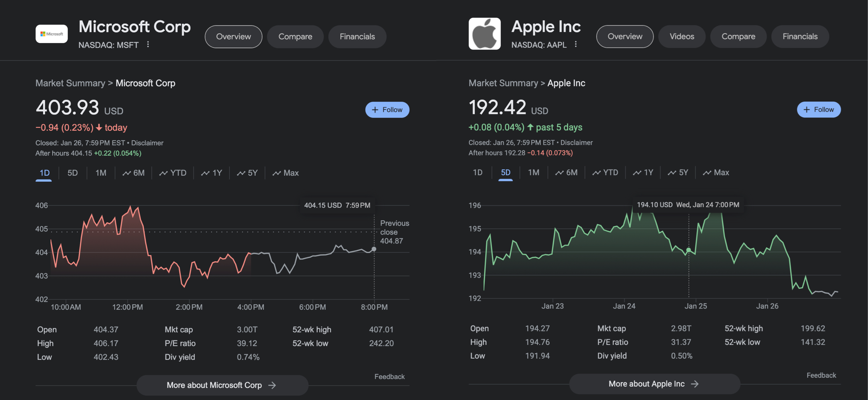Switch to Financials tab for Microsoft
Screen dimensions: 868x400
click(356, 36)
